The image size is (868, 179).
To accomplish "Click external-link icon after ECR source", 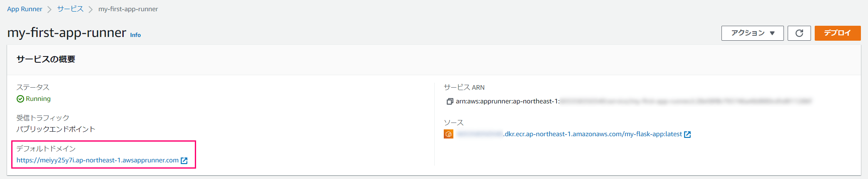I will click(x=687, y=135).
